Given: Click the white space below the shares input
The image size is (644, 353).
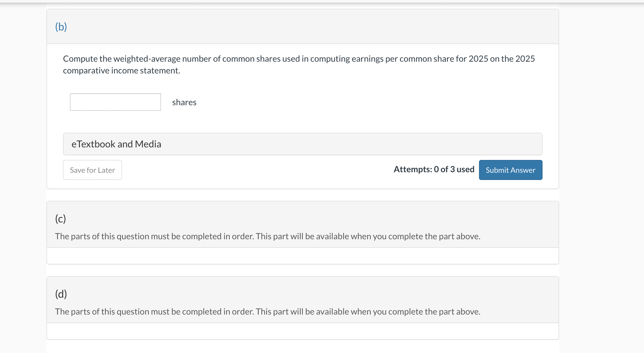Looking at the screenshot, I should point(303,122).
